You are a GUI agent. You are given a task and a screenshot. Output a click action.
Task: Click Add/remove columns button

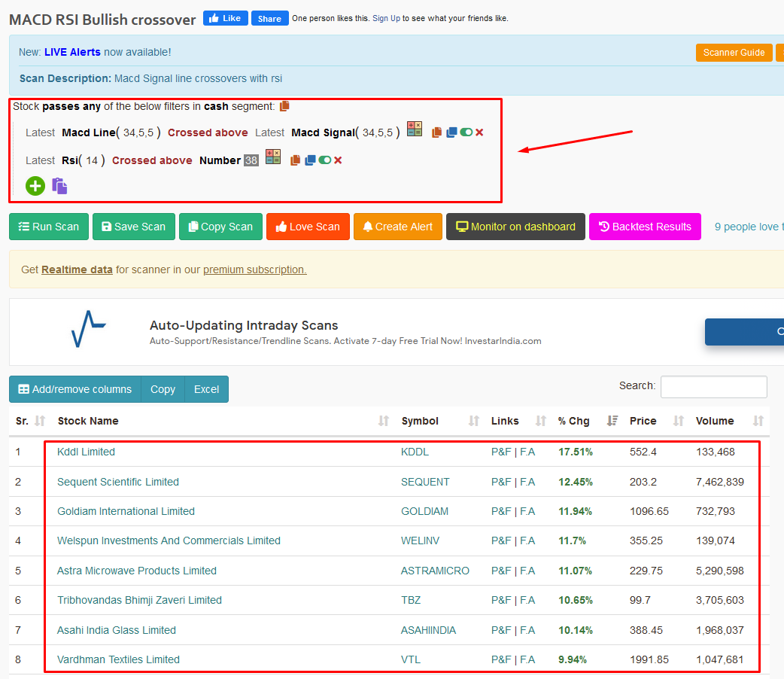[75, 389]
